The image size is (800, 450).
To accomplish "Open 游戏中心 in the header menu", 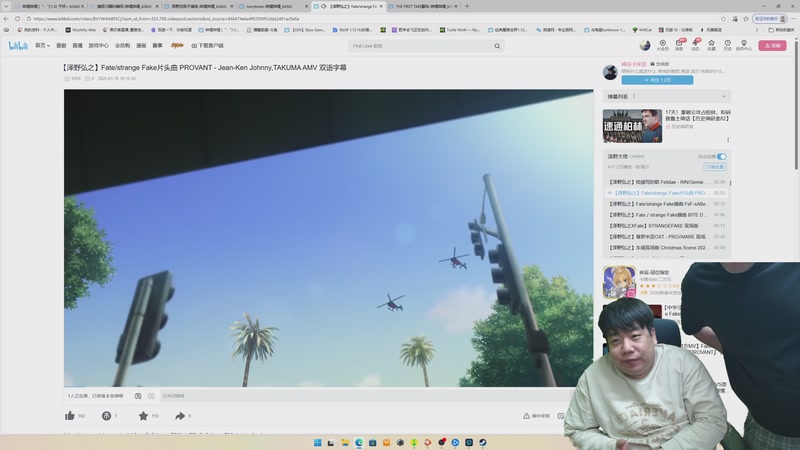I will [x=98, y=46].
